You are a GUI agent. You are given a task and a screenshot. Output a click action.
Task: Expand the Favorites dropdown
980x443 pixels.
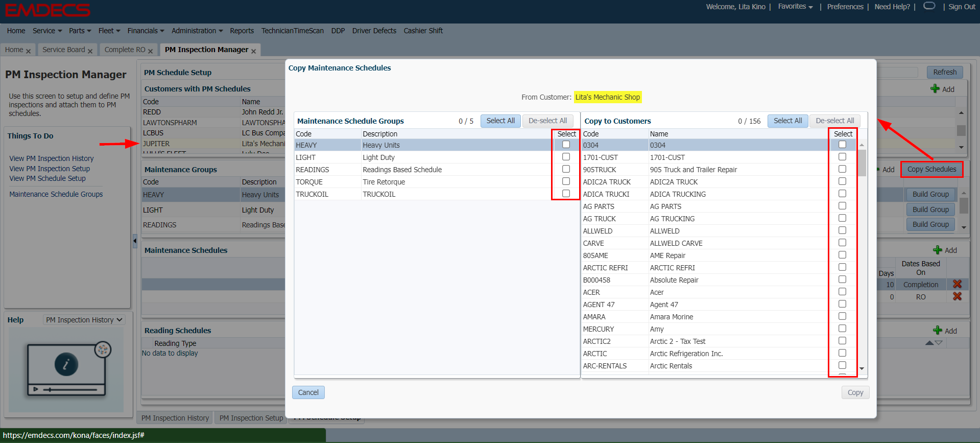pyautogui.click(x=795, y=7)
